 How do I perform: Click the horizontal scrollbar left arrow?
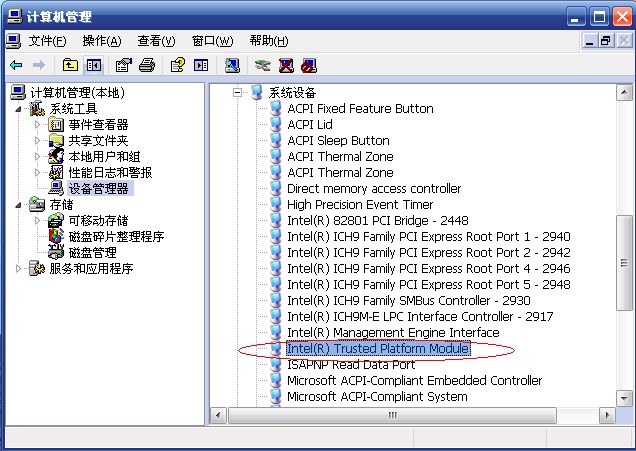point(218,415)
